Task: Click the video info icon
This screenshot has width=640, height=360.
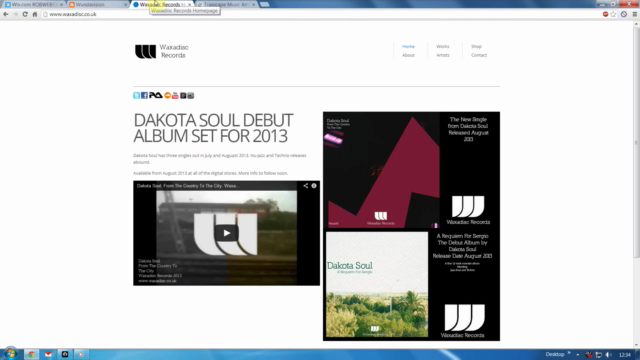Action: pyautogui.click(x=314, y=186)
